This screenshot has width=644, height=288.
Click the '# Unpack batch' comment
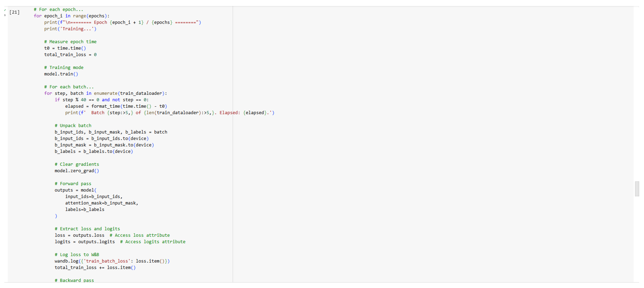(73, 126)
